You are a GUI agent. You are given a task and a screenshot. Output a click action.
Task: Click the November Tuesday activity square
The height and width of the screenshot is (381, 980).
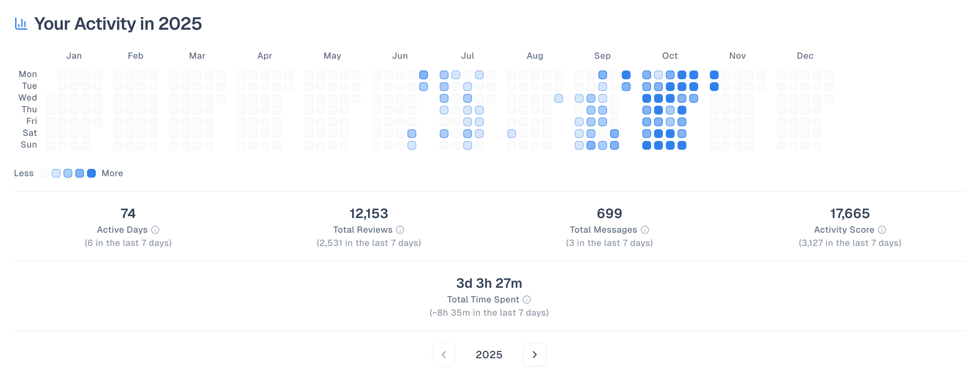click(x=714, y=87)
